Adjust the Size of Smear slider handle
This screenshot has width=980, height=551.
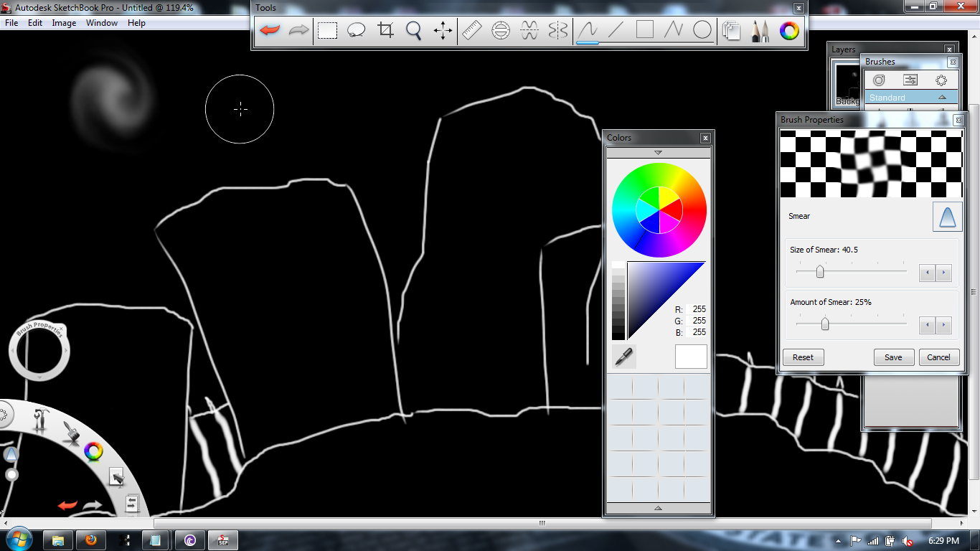tap(820, 272)
